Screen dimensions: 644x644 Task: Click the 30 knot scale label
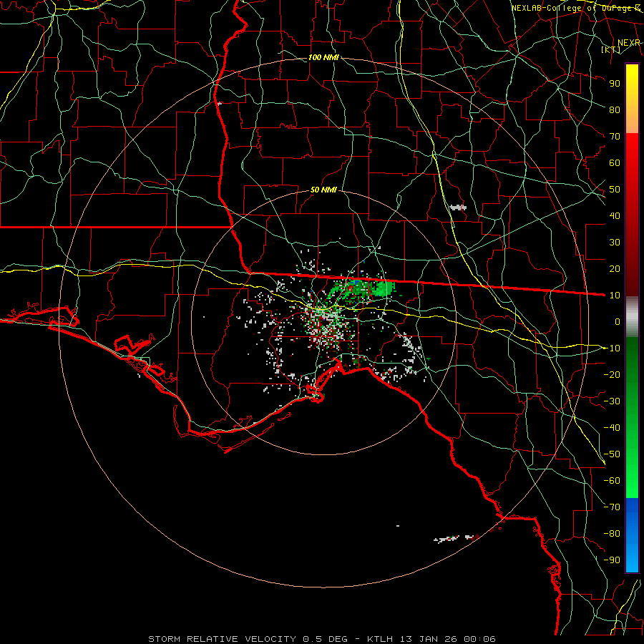[x=615, y=243]
